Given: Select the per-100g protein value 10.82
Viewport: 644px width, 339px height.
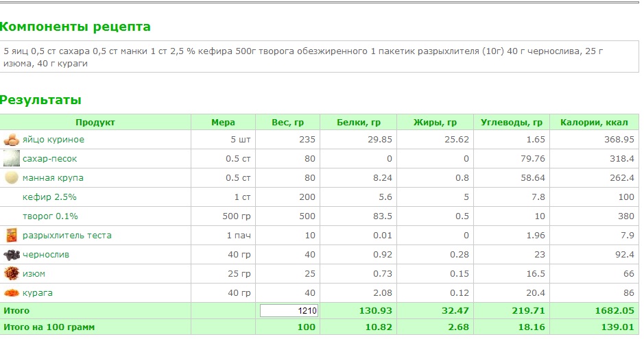Looking at the screenshot, I should click(x=379, y=327).
